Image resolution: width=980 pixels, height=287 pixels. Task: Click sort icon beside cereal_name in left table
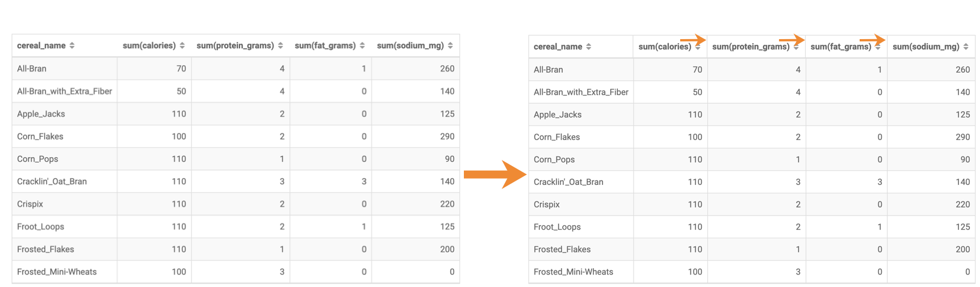pyautogui.click(x=72, y=45)
